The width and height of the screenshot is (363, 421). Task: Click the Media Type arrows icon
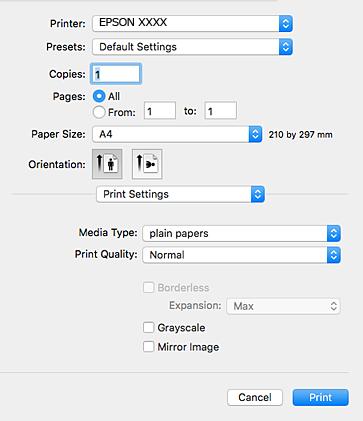pyautogui.click(x=334, y=233)
